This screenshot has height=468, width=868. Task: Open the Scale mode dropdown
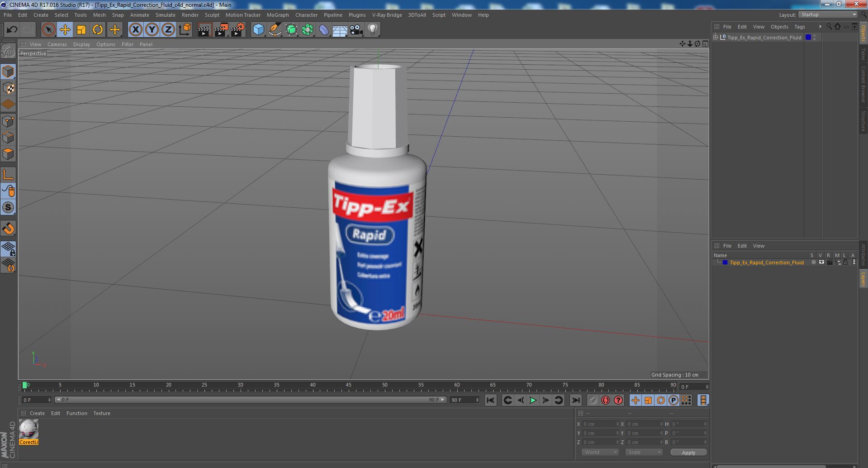644,452
